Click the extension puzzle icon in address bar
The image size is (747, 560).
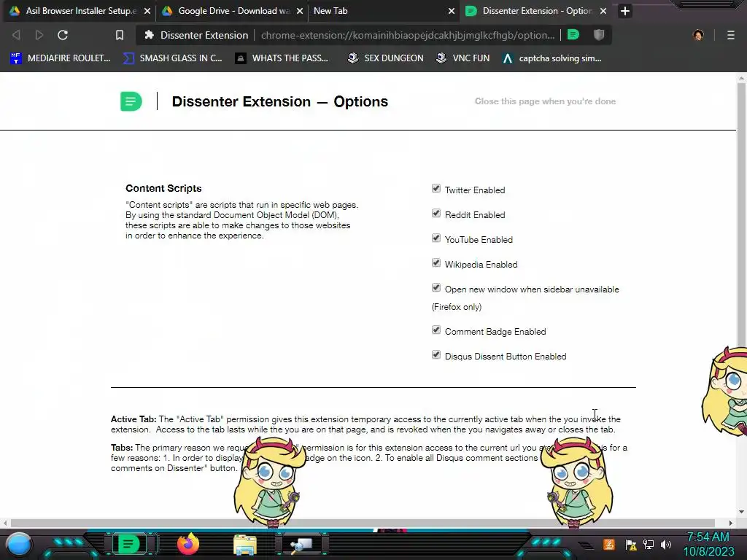149,35
